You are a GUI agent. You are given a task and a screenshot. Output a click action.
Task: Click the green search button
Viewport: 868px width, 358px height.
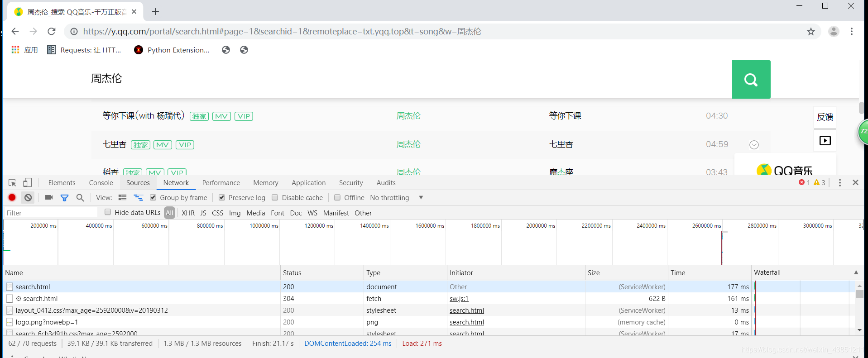point(751,80)
